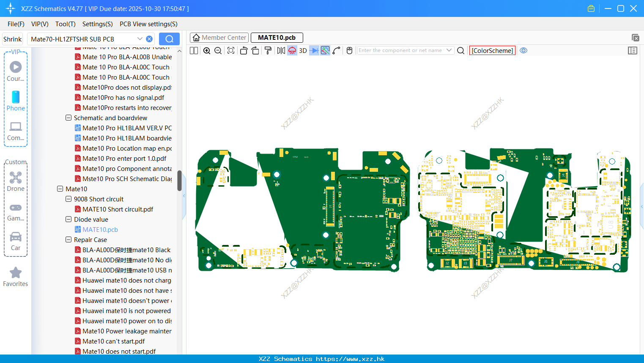The width and height of the screenshot is (644, 363).
Task: Open the ColorScheme option
Action: [492, 50]
